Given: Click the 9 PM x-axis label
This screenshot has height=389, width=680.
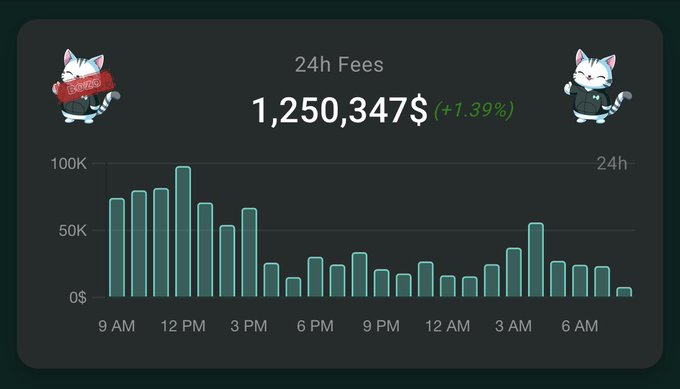Looking at the screenshot, I should pos(381,326).
